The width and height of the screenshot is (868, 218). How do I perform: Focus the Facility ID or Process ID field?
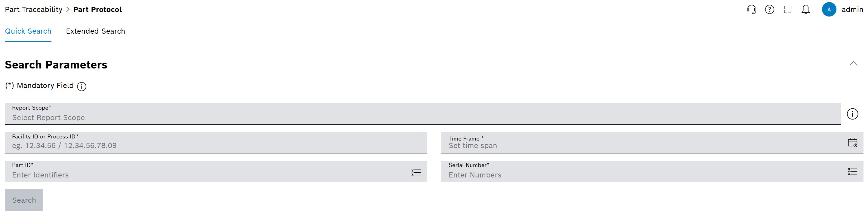(x=216, y=142)
